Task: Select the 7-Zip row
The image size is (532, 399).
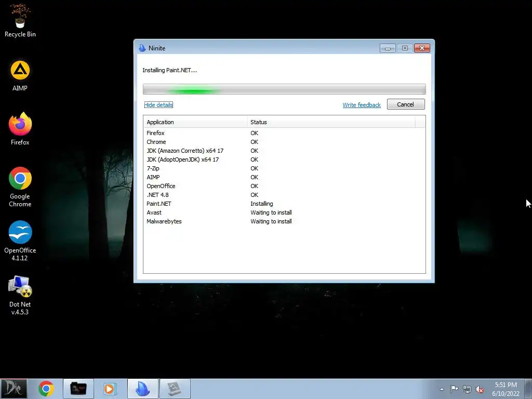Action: pyautogui.click(x=284, y=168)
